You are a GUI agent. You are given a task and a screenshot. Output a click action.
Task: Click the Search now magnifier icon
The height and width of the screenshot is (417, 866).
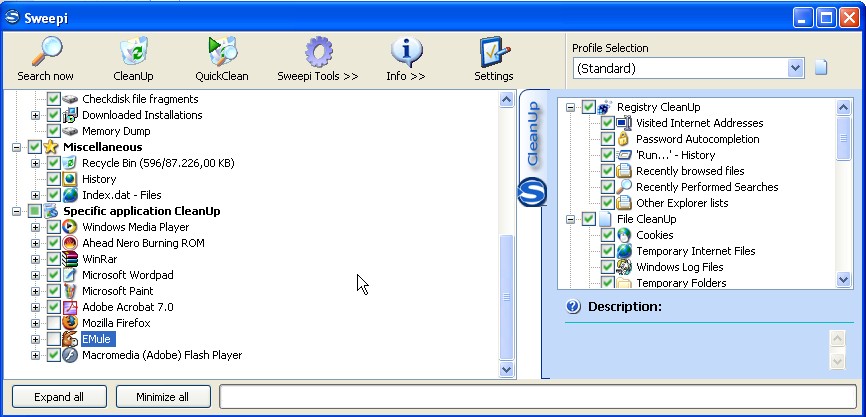coord(46,51)
